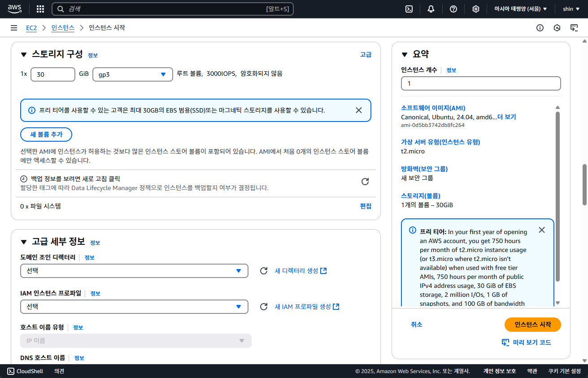This screenshot has width=588, height=378.
Task: Click the page vertical scrollbar thumb
Action: [584, 184]
